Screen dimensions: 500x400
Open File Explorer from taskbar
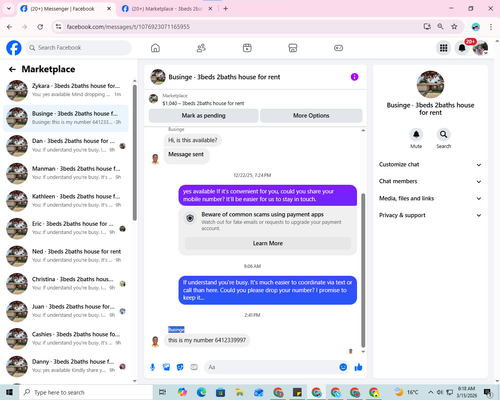point(239,392)
